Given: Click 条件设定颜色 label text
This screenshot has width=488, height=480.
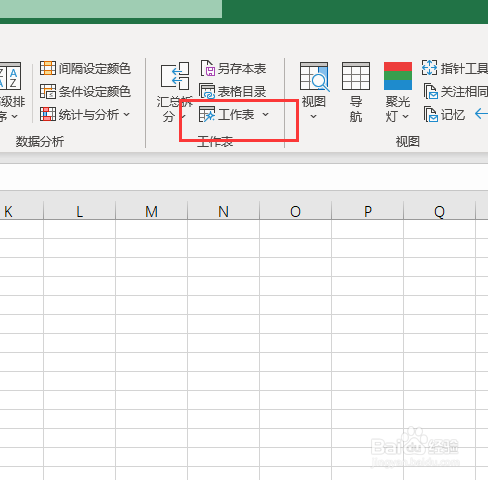Looking at the screenshot, I should [x=95, y=92].
